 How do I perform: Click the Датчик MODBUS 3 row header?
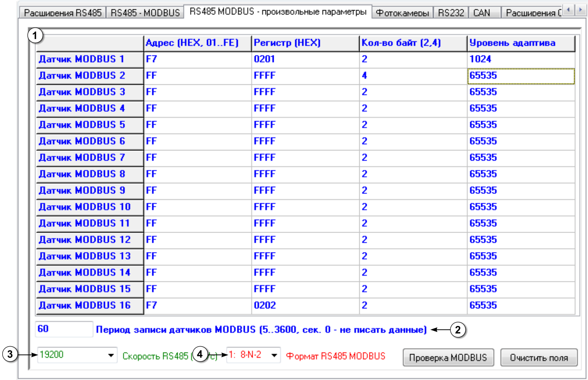point(90,92)
